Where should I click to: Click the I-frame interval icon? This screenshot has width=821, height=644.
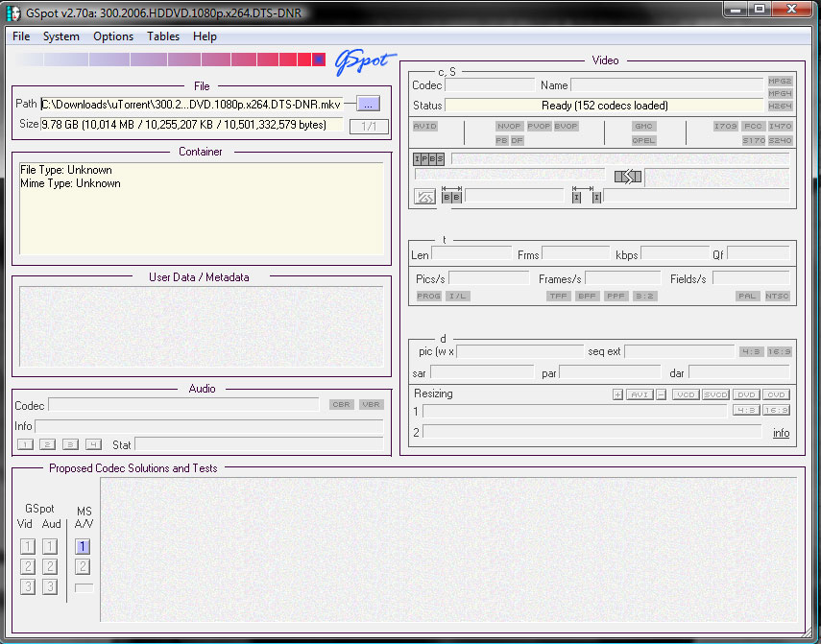click(586, 195)
